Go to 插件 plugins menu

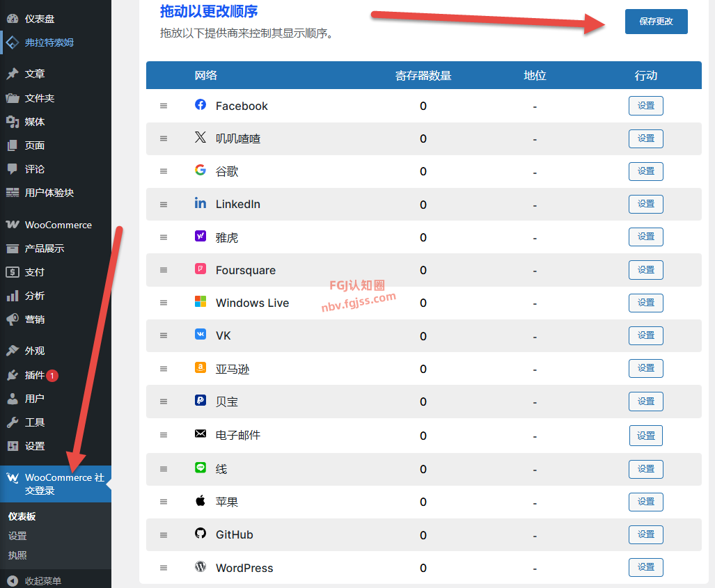pos(35,375)
